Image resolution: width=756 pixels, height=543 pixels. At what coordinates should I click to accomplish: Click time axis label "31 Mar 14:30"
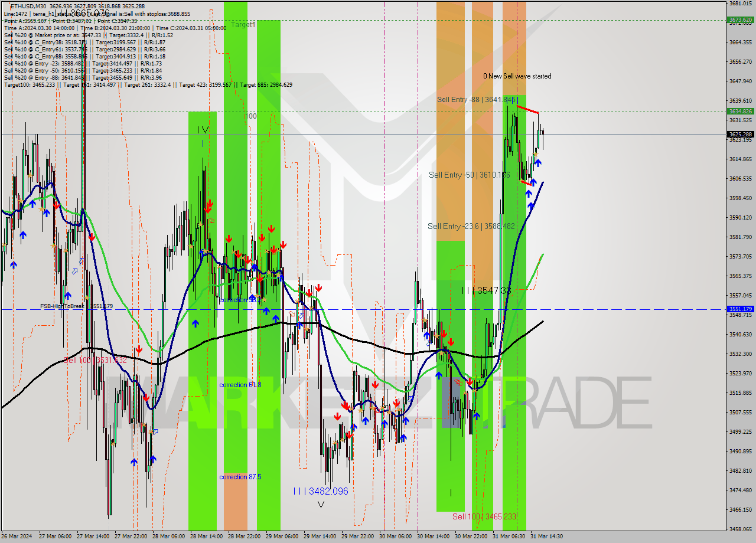[x=546, y=537]
